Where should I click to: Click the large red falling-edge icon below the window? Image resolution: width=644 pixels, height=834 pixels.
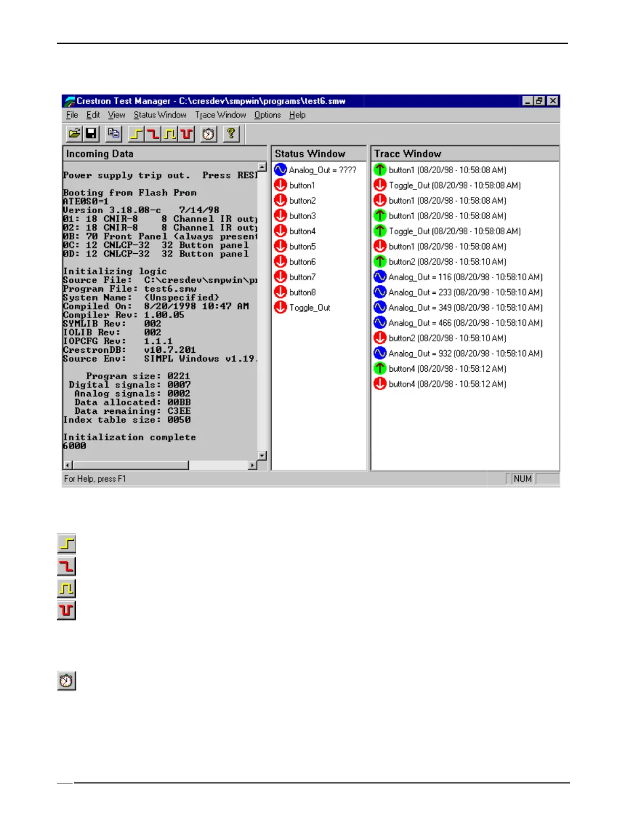pos(66,566)
